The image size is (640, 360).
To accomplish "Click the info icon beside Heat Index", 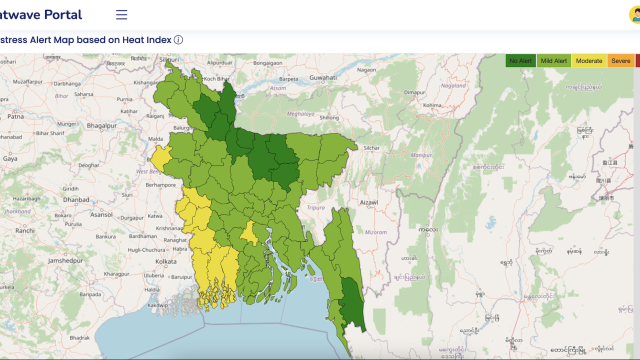I will (x=178, y=40).
